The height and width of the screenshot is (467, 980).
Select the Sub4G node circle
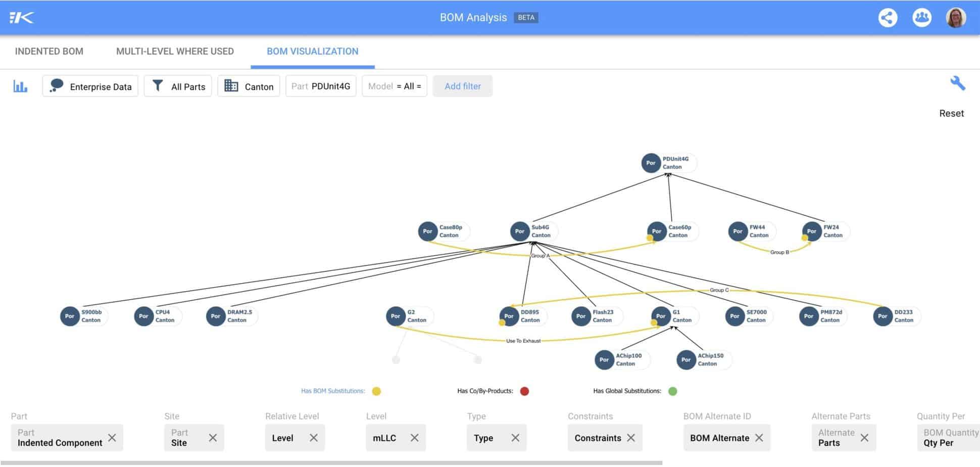(520, 231)
